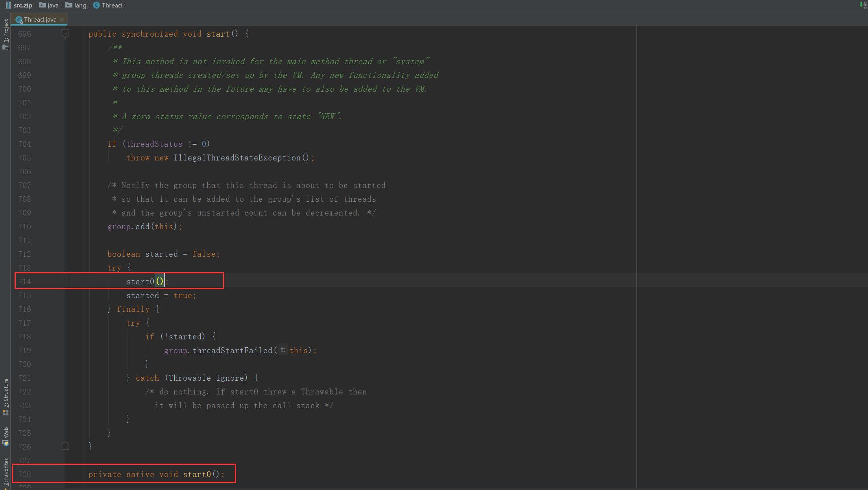Click comment 'group threads created/set up'
The image size is (868, 490).
point(188,75)
